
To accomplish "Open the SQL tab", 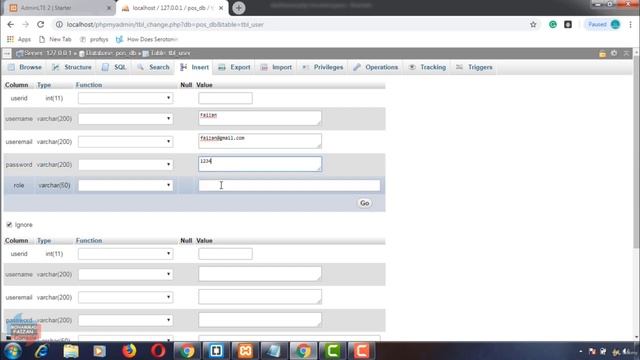I will click(x=114, y=67).
